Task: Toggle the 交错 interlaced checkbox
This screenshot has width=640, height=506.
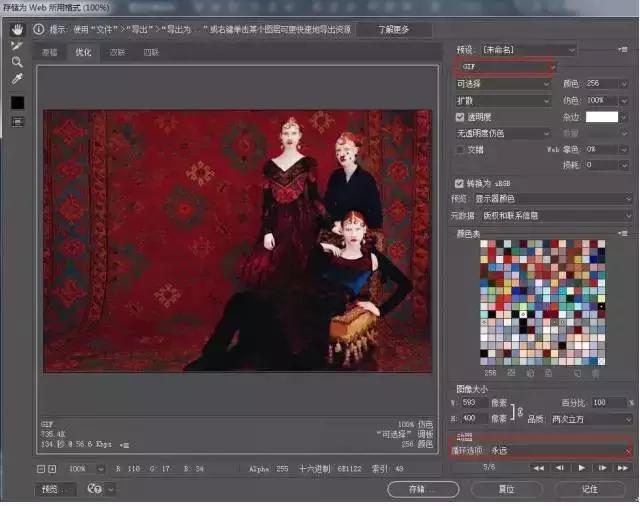Action: point(460,150)
